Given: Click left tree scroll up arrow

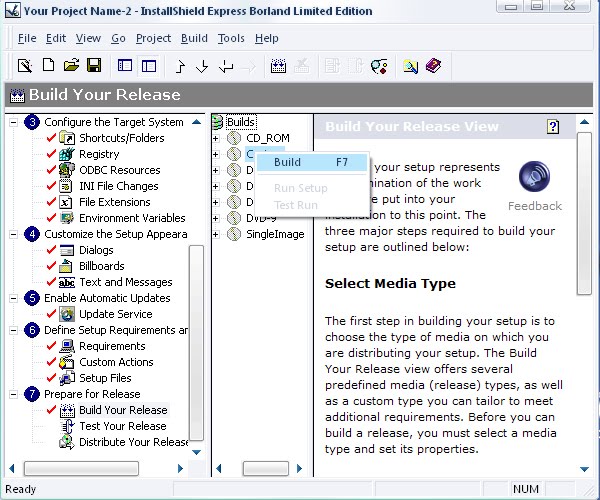Looking at the screenshot, I should 196,122.
